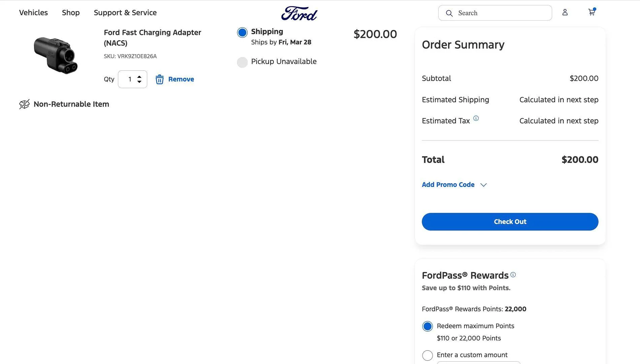Screen dimensions: 640x364
Task: Open the shopping cart icon
Action: 591,12
